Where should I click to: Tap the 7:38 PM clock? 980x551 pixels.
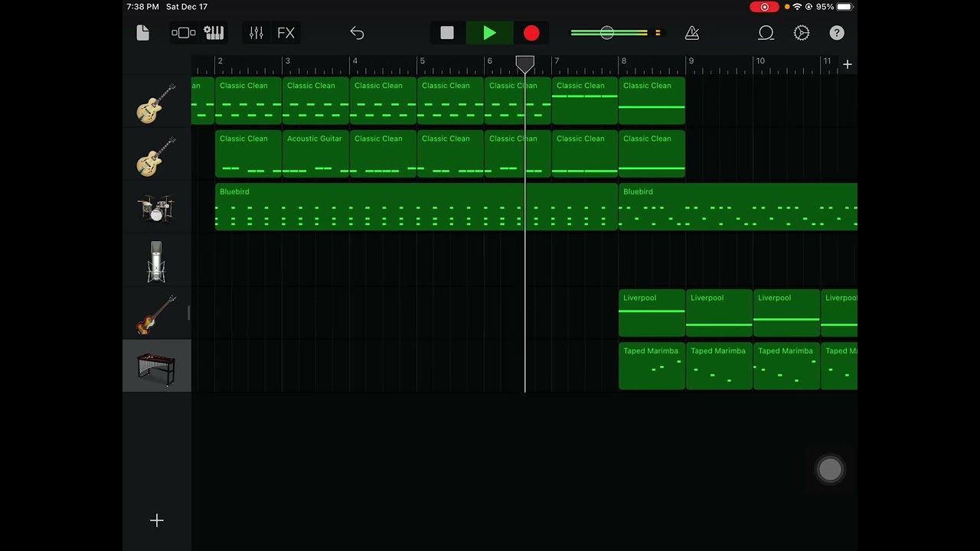[143, 7]
